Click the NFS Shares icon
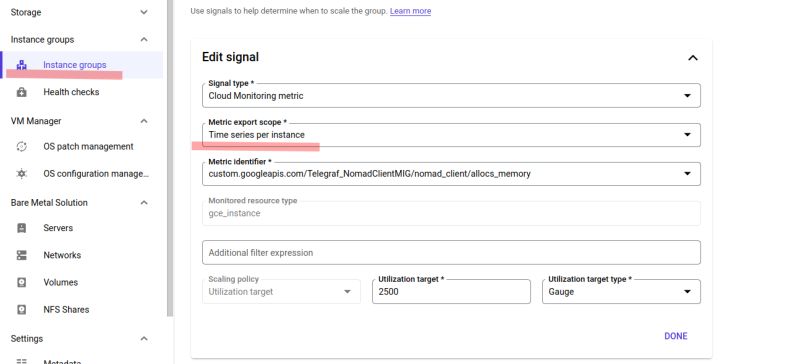This screenshot has width=800, height=364. click(x=21, y=309)
